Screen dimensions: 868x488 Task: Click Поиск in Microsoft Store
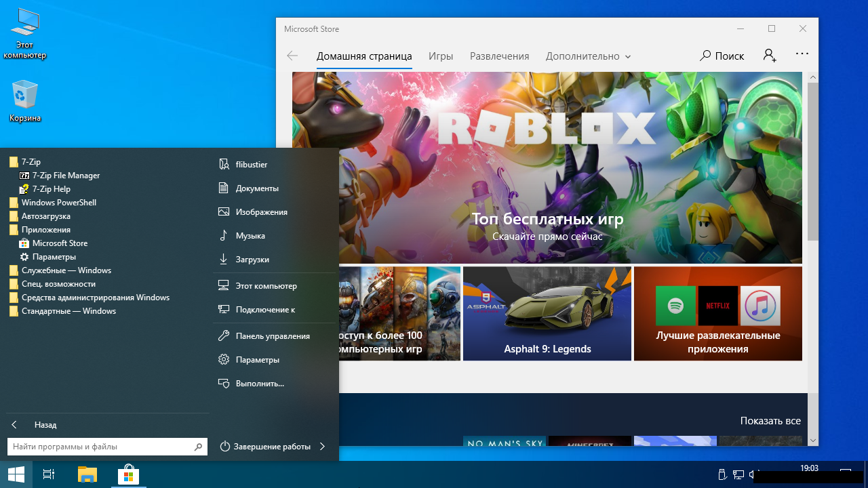(x=722, y=56)
